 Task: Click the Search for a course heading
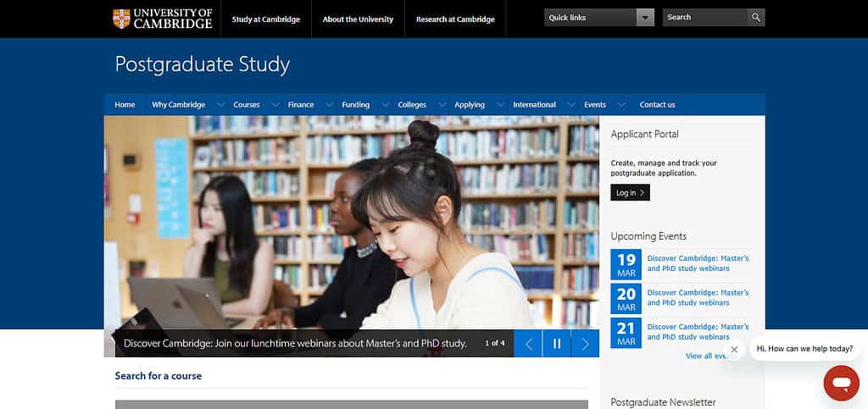[x=159, y=376]
